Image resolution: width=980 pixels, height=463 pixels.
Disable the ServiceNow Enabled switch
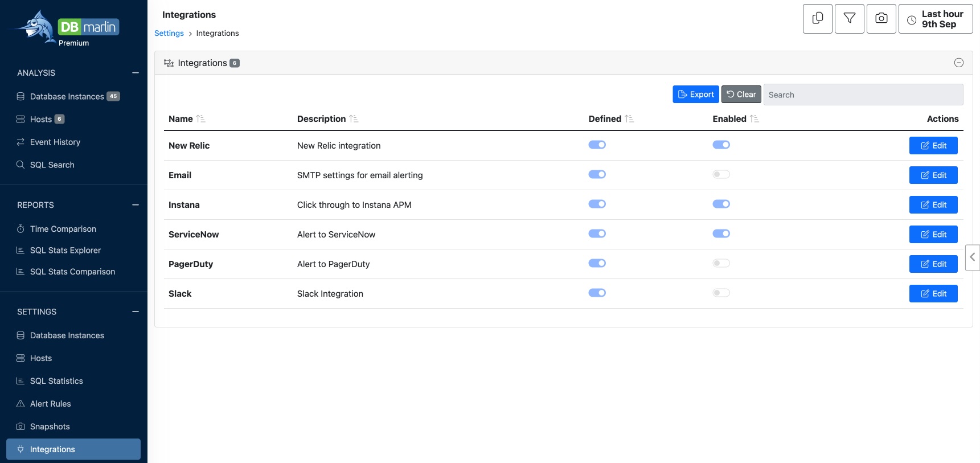(721, 233)
